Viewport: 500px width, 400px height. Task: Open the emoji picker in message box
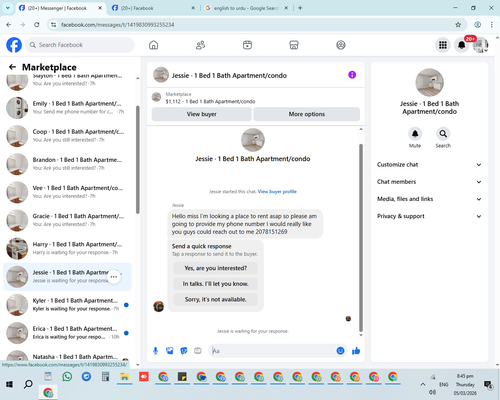point(340,351)
